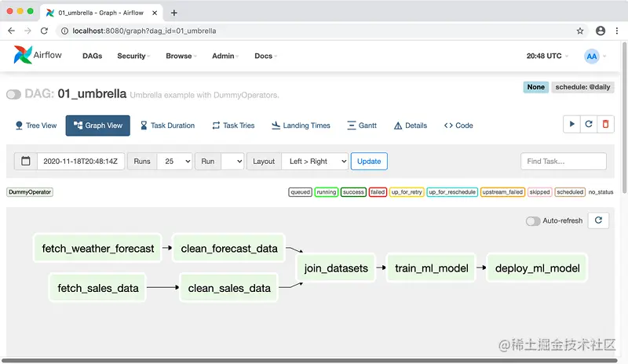Enable the Auto-refresh switch

tap(533, 221)
